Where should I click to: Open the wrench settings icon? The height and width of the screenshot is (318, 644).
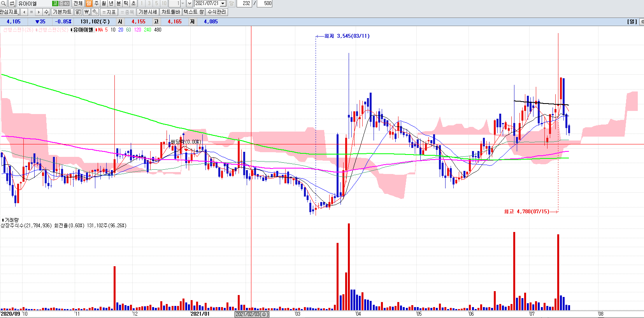click(x=95, y=12)
